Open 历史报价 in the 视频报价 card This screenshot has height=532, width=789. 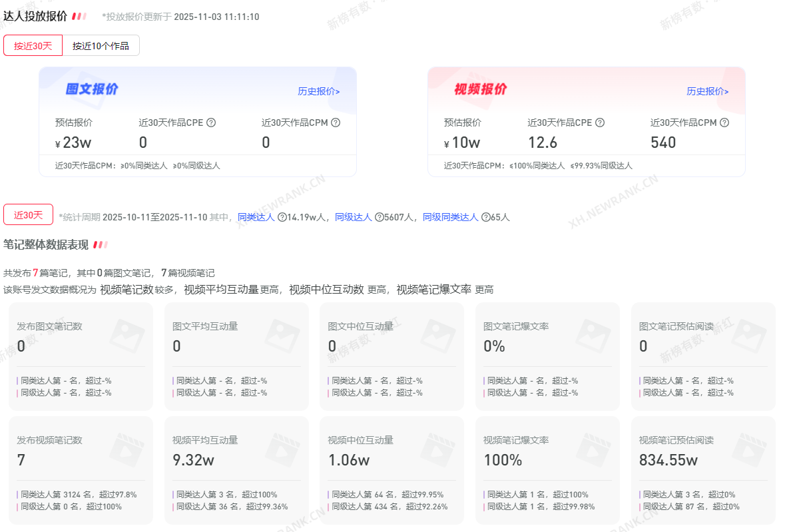[707, 91]
